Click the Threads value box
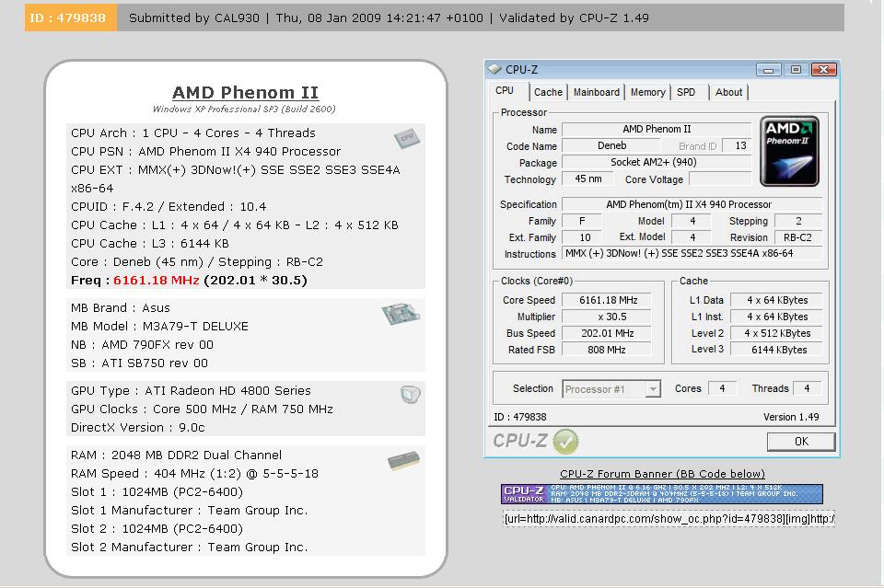This screenshot has height=588, width=884. [x=807, y=388]
